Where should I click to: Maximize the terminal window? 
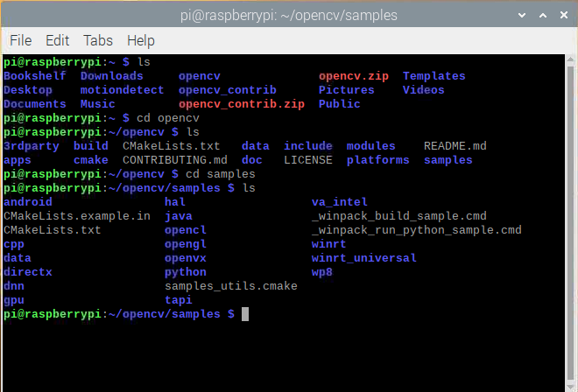(543, 15)
